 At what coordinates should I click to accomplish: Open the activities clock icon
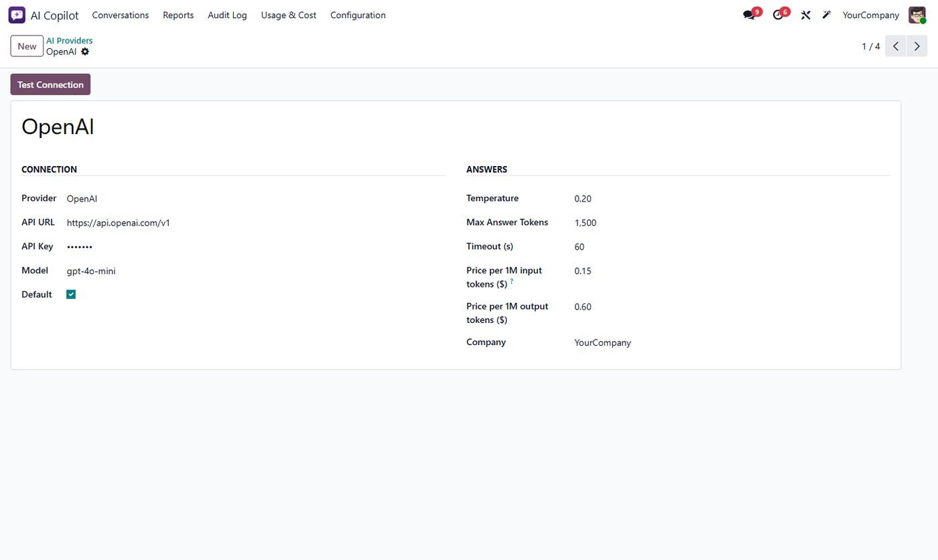point(778,15)
